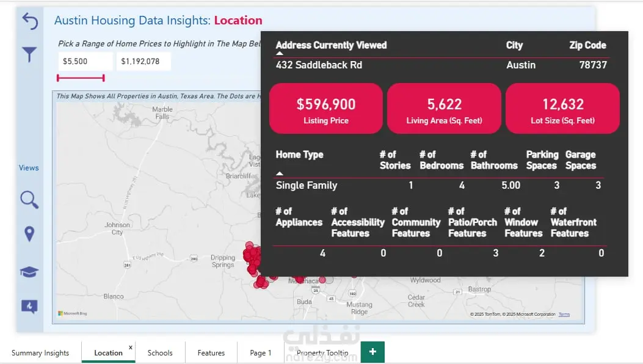Click sort arrow under Address Currently Viewed
Image resolution: width=643 pixels, height=364 pixels.
pos(280,54)
